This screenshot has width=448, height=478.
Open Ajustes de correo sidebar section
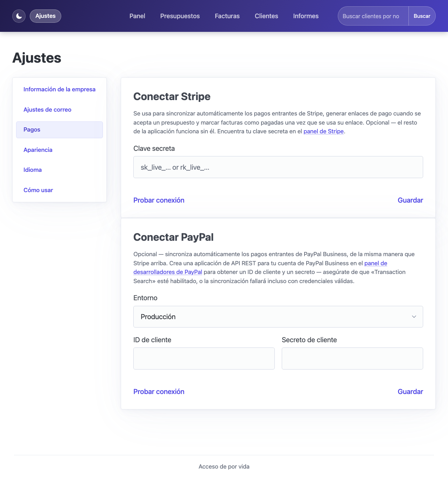[x=59, y=110]
